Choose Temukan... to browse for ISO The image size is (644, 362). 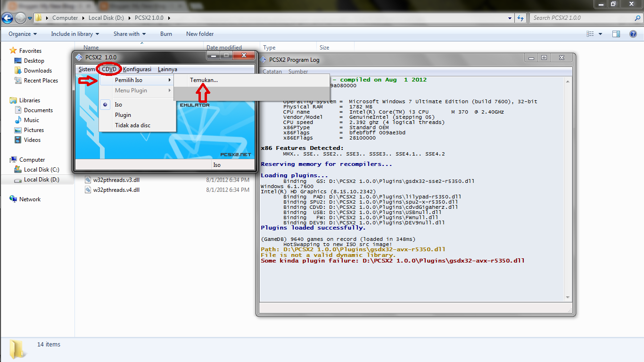click(204, 80)
